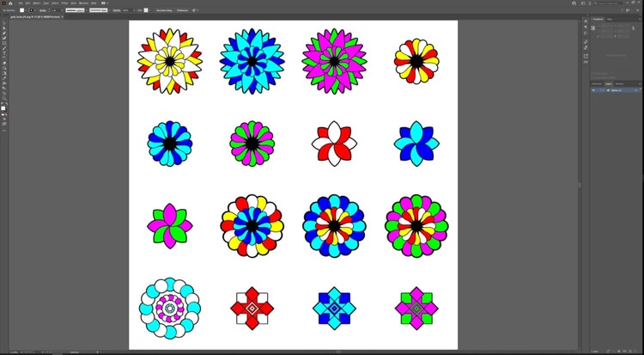This screenshot has height=355, width=644.
Task: Open the workspace layout dropdown beside Help
Action: point(105,3)
